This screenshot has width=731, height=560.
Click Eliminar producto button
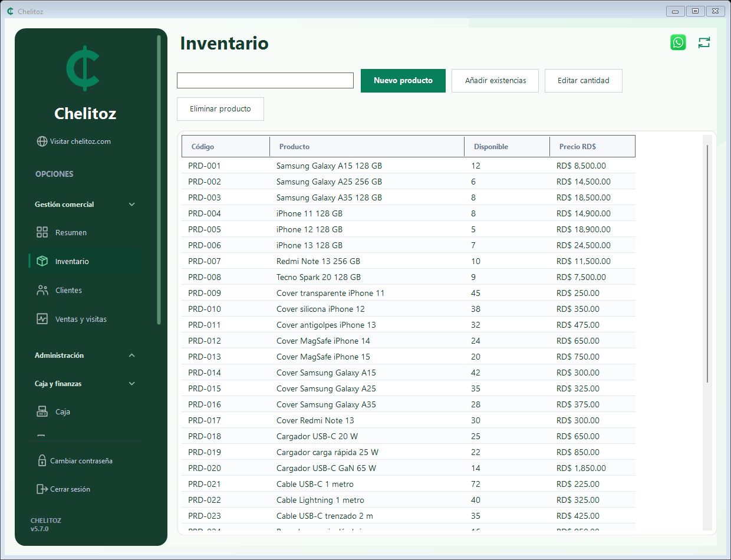(220, 109)
